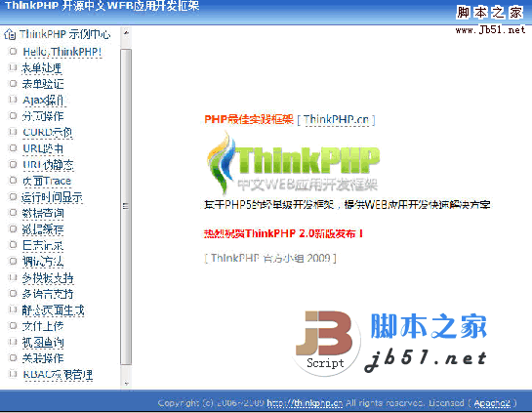
Task: Click the 热烈祝贺ThinkPHP 2.0新版发布 announcement text
Action: (x=283, y=233)
